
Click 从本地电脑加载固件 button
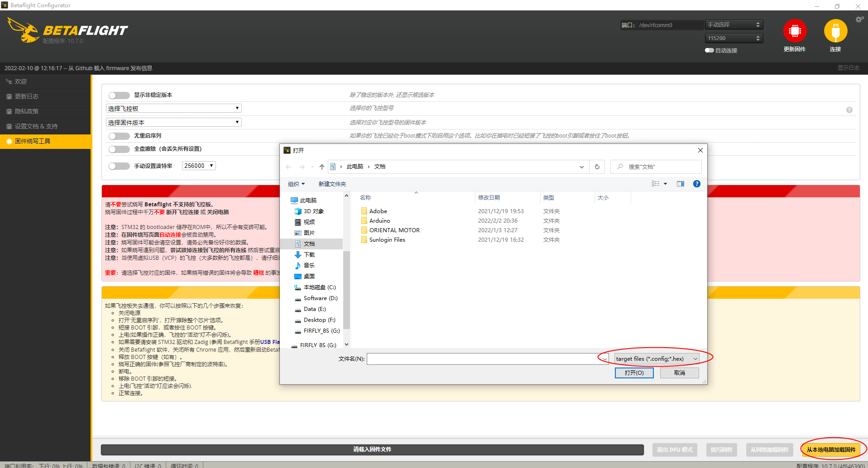(831, 449)
